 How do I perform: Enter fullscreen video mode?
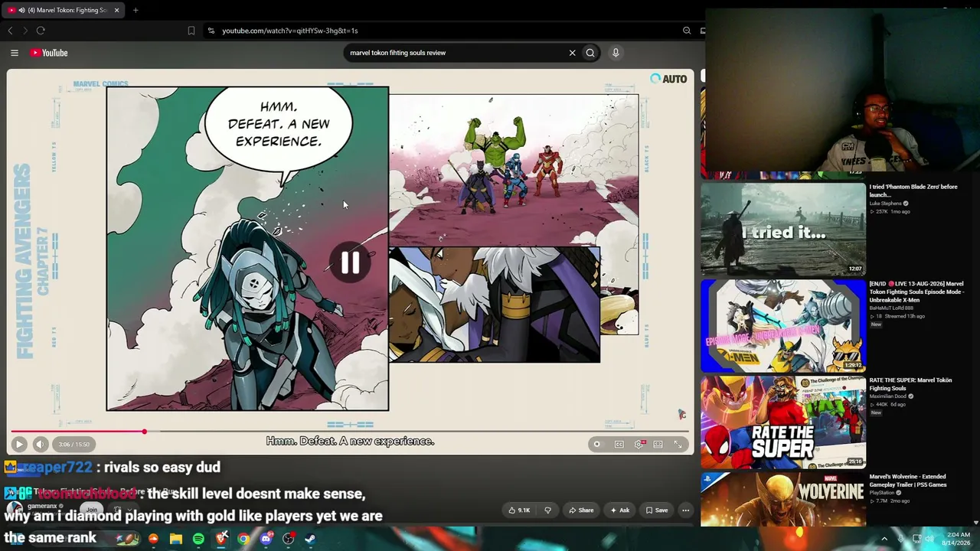tap(678, 444)
